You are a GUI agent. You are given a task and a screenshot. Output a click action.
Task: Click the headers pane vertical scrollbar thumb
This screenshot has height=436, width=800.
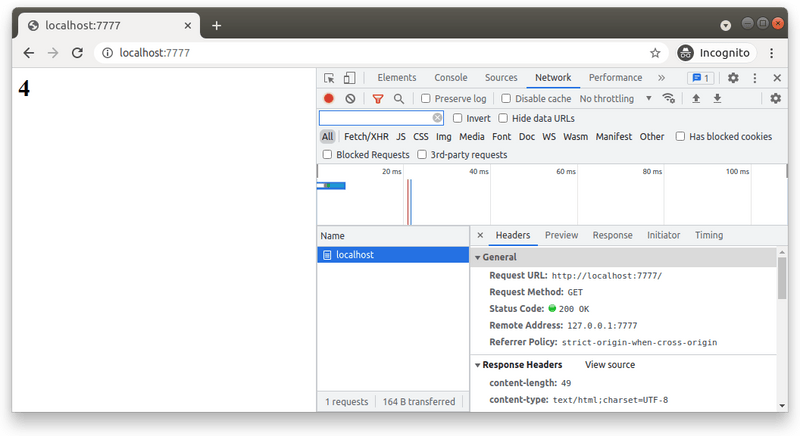pos(782,278)
